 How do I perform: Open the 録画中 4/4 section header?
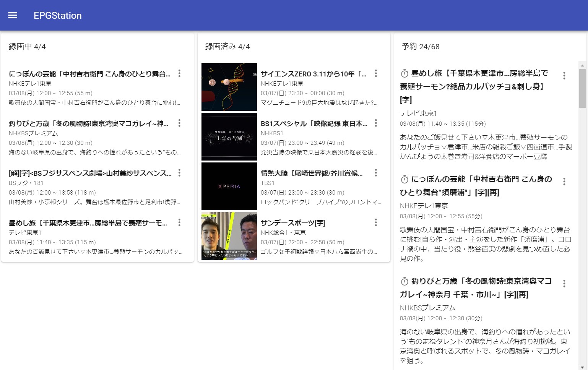(x=27, y=47)
